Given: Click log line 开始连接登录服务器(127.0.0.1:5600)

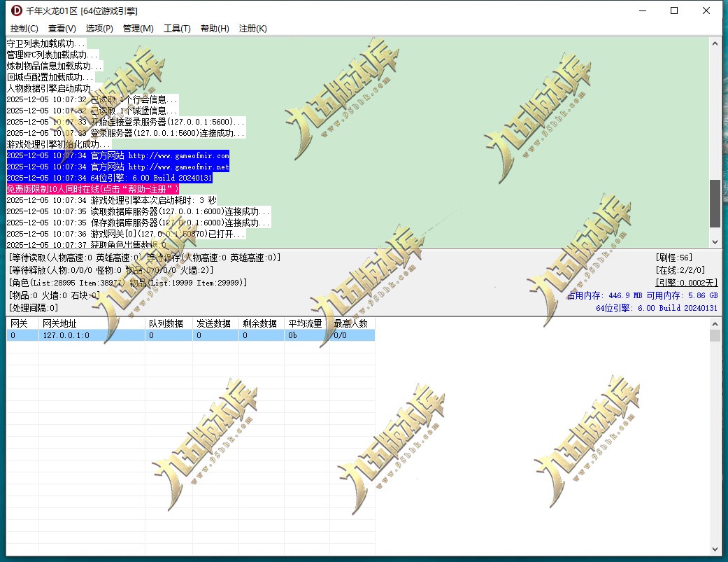Looking at the screenshot, I should tap(126, 122).
